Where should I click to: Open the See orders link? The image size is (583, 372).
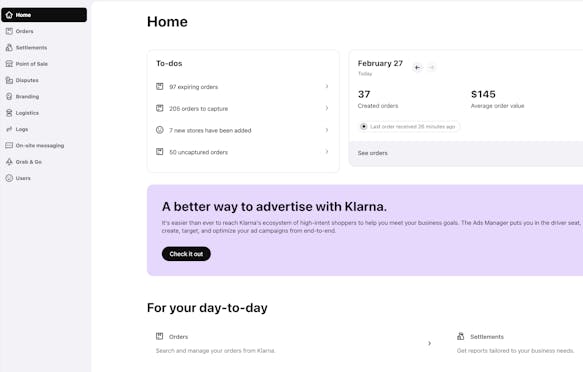tap(373, 153)
